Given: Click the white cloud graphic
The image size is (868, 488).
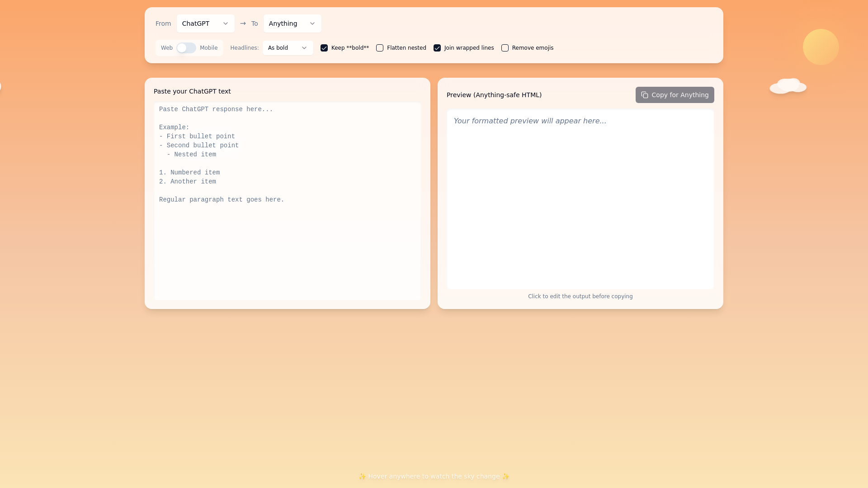Looking at the screenshot, I should click(x=788, y=86).
